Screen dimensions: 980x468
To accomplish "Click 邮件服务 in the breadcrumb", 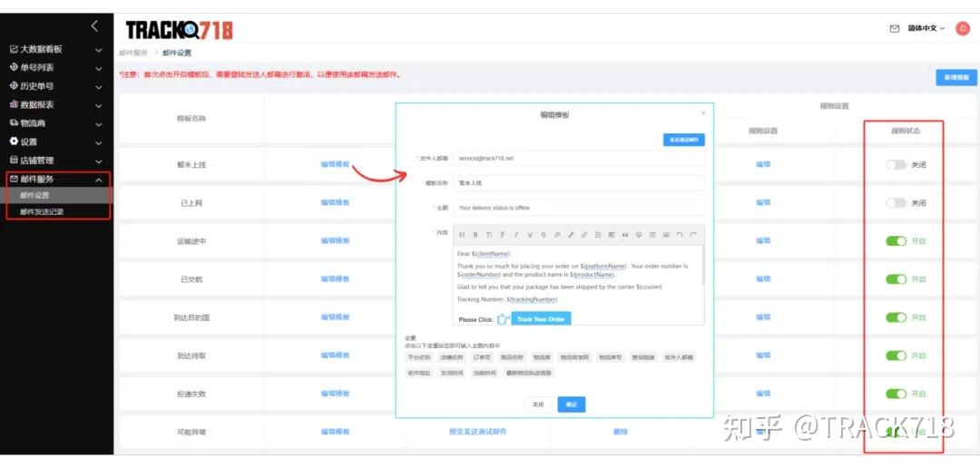I will point(133,54).
